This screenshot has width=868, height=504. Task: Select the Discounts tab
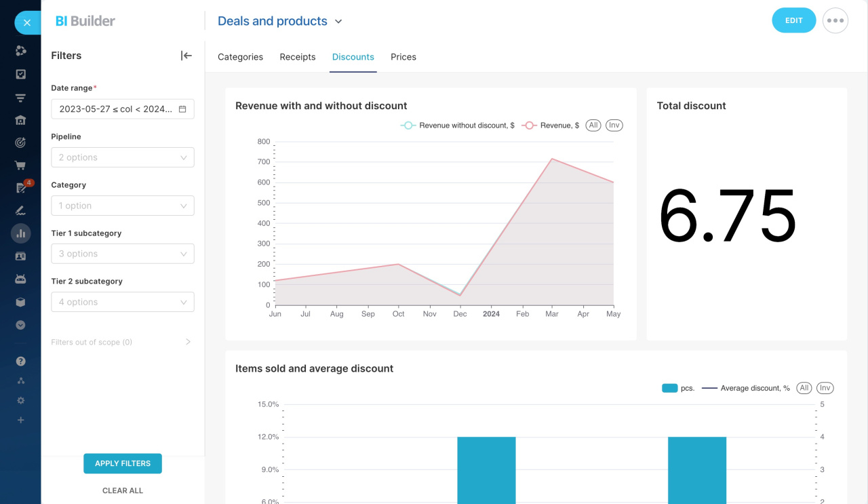tap(353, 57)
